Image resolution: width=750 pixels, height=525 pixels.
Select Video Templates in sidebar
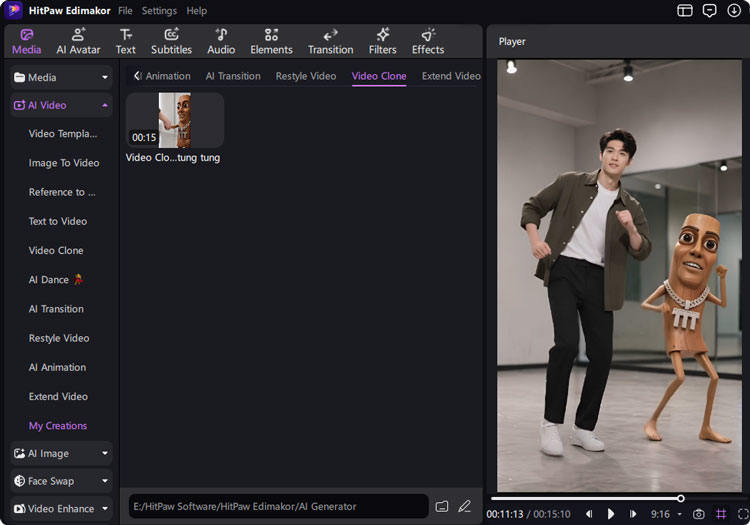[63, 134]
